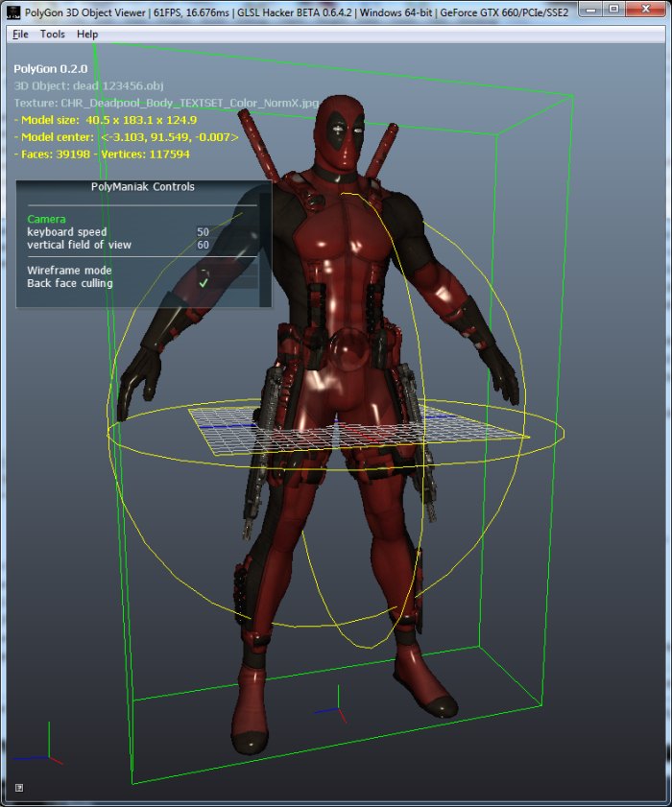Click the application icon in title bar

13,12
